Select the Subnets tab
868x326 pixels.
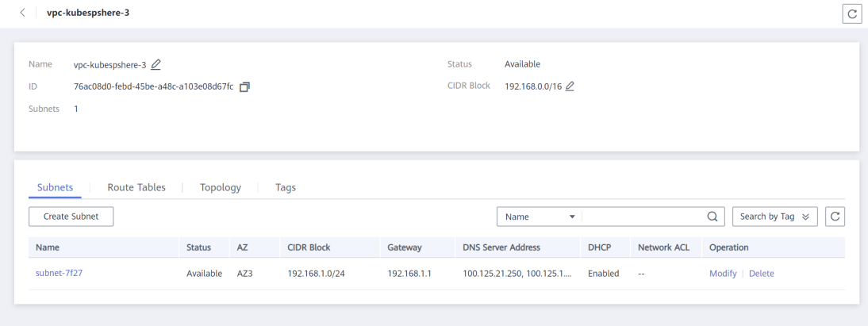(55, 188)
